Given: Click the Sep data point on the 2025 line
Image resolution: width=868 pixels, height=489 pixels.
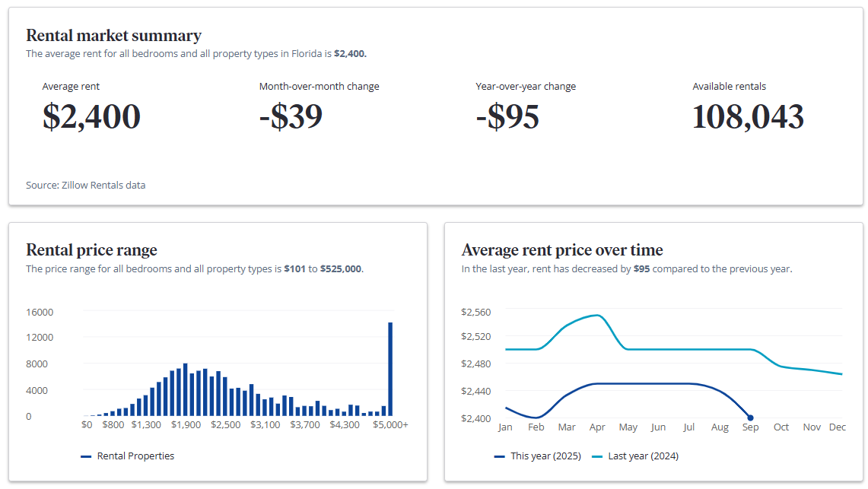Looking at the screenshot, I should point(750,418).
